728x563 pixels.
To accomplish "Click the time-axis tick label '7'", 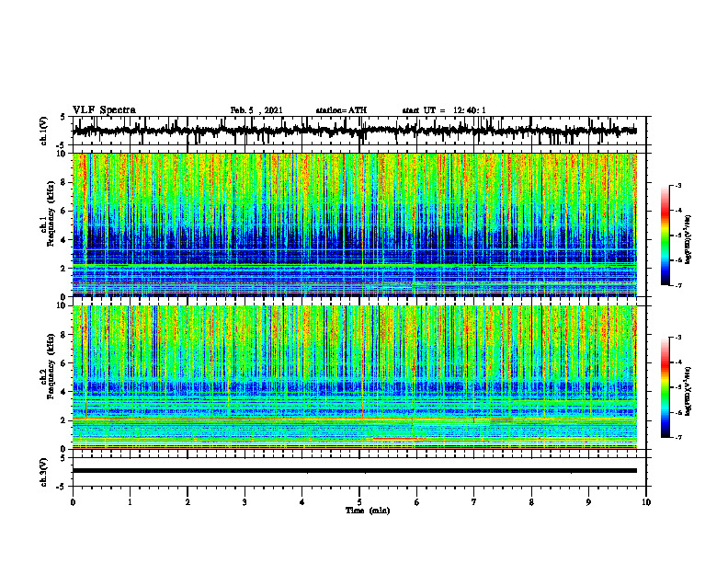I will [474, 502].
